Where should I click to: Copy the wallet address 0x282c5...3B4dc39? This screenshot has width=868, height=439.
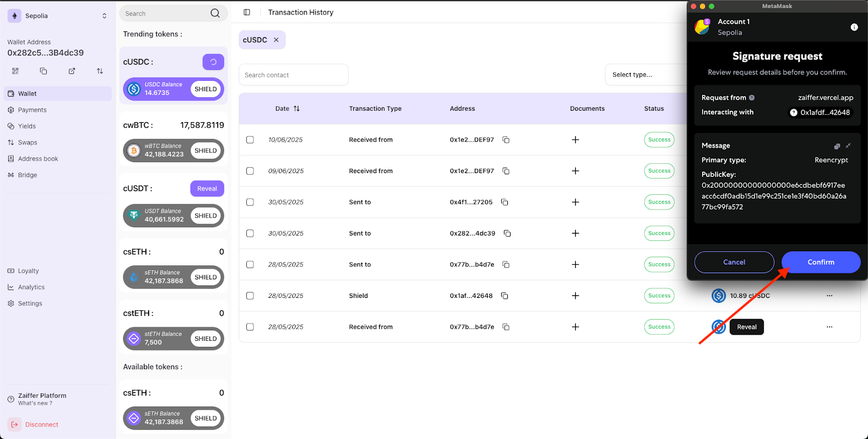click(43, 71)
